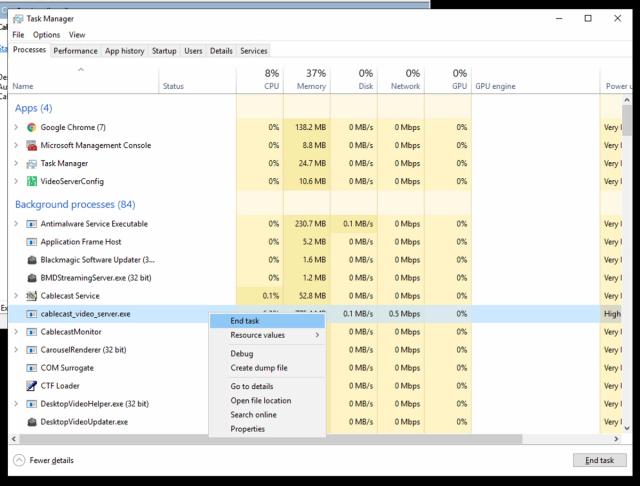Click the Google Chrome process icon
Image resolution: width=640 pixels, height=486 pixels.
tap(31, 127)
